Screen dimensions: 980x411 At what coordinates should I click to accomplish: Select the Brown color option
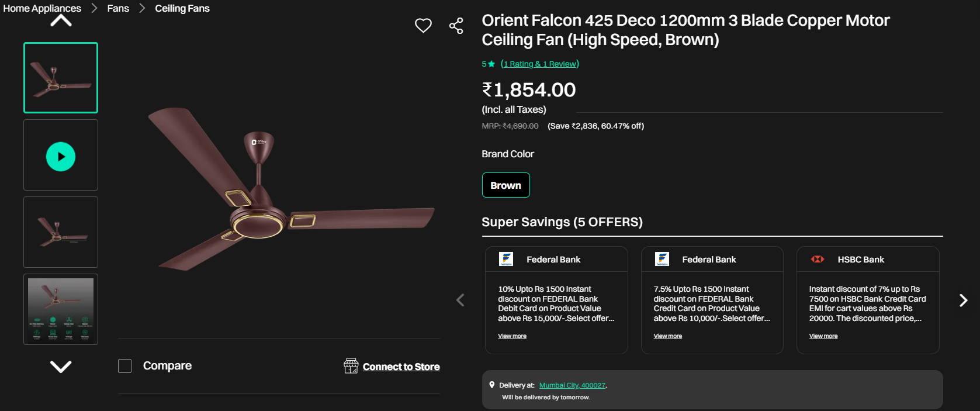pyautogui.click(x=505, y=185)
